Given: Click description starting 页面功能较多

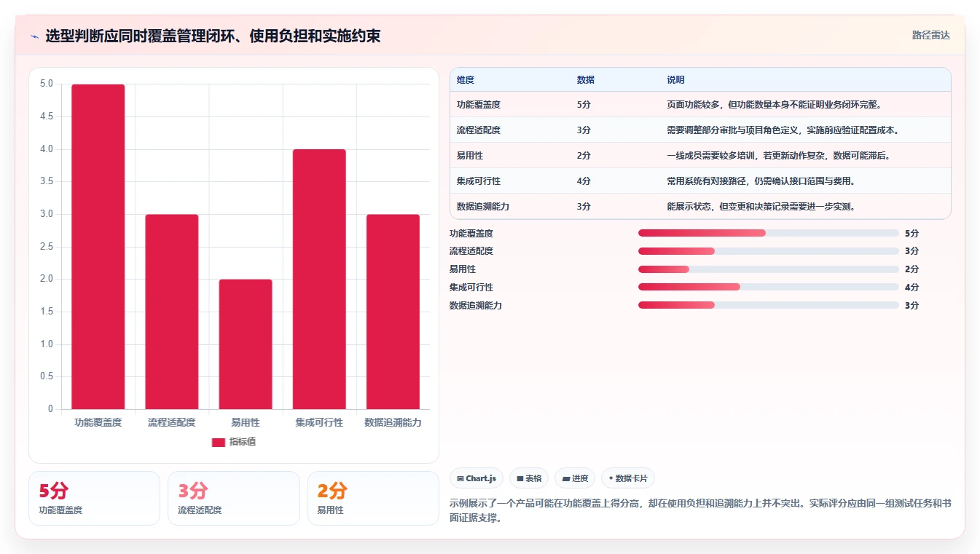Looking at the screenshot, I should tap(775, 105).
